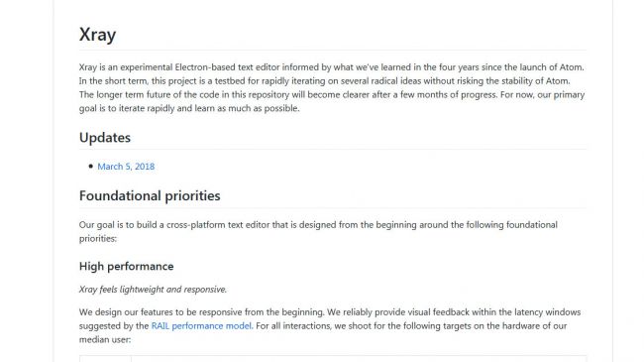Image resolution: width=644 pixels, height=362 pixels.
Task: Click the table's top border at page bottom
Action: pyautogui.click(x=333, y=356)
